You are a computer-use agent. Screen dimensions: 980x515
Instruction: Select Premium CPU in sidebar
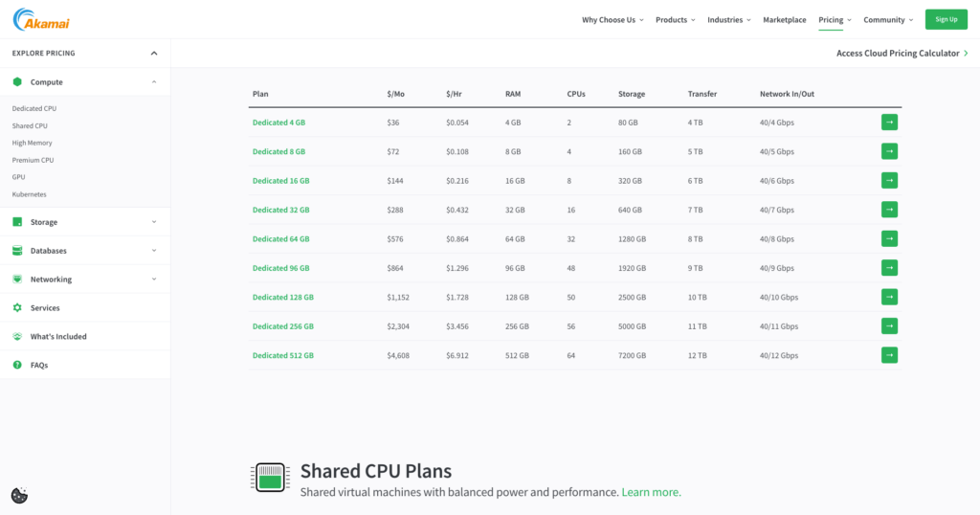click(x=33, y=160)
